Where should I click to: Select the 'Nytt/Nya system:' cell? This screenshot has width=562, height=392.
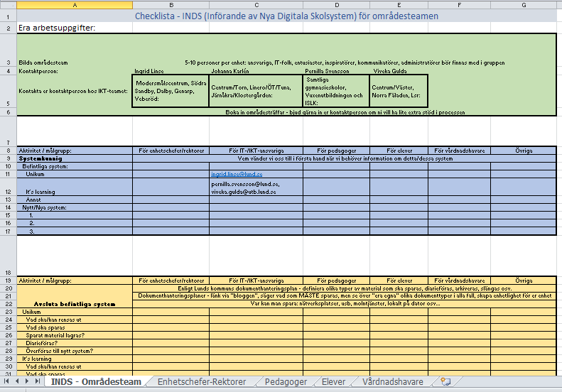[x=75, y=207]
